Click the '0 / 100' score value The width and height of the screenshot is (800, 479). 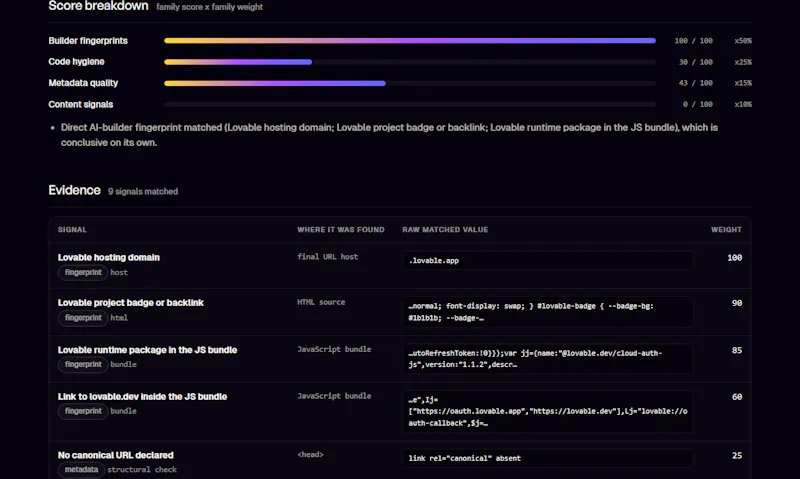(697, 104)
